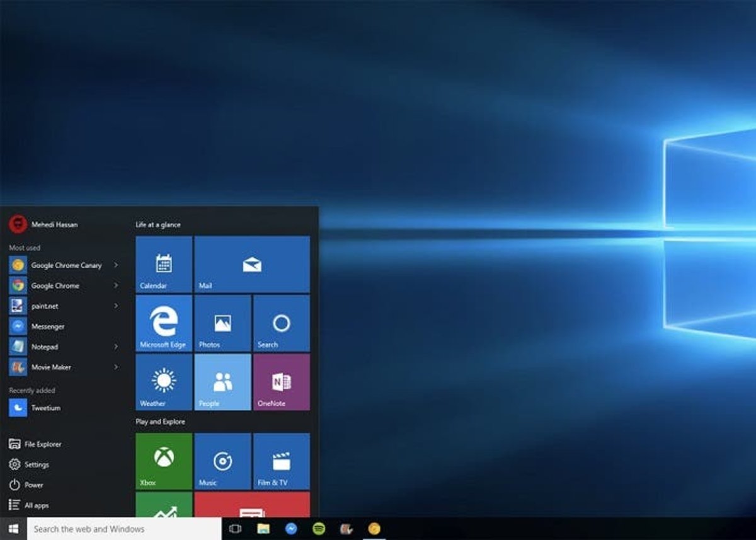
Task: Open the red News tile
Action: pyautogui.click(x=252, y=505)
